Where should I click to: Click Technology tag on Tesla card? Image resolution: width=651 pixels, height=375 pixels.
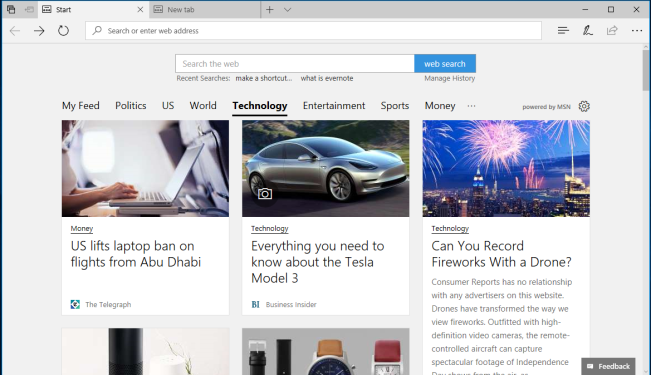pos(269,228)
